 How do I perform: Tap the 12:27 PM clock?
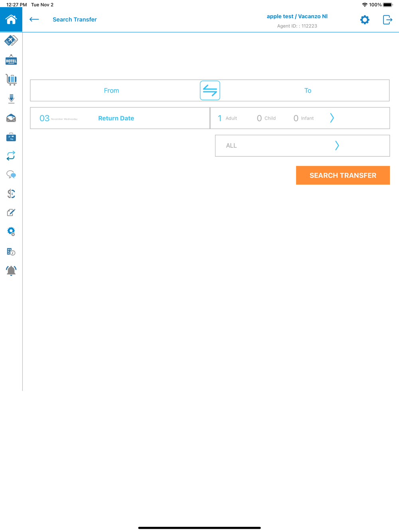pyautogui.click(x=16, y=5)
